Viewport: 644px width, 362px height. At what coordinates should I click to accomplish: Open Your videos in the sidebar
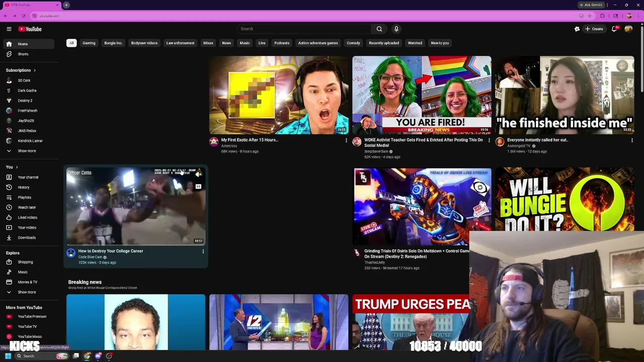pyautogui.click(x=29, y=227)
